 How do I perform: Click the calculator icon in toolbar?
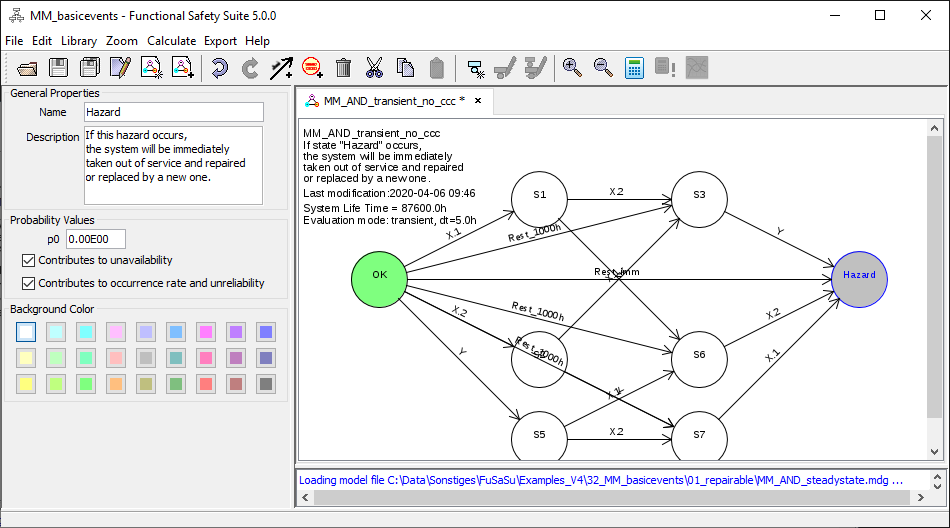(x=634, y=68)
